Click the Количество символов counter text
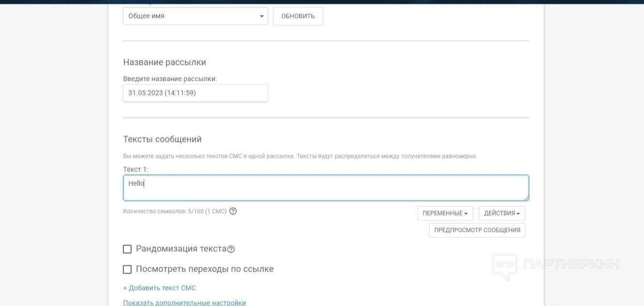Image resolution: width=644 pixels, height=306 pixels. click(x=175, y=212)
